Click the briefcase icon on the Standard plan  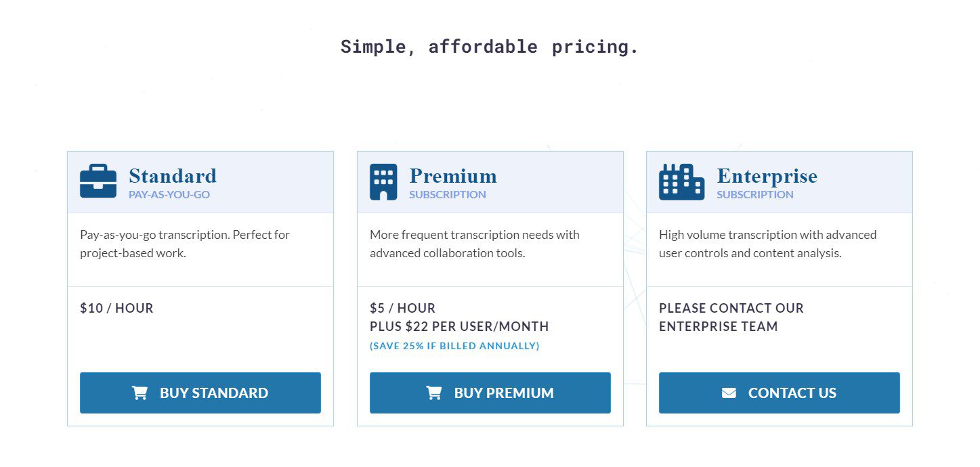coord(98,181)
